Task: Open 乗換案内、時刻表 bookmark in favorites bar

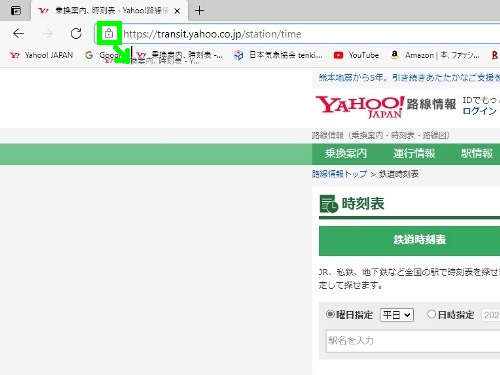Action: point(179,55)
